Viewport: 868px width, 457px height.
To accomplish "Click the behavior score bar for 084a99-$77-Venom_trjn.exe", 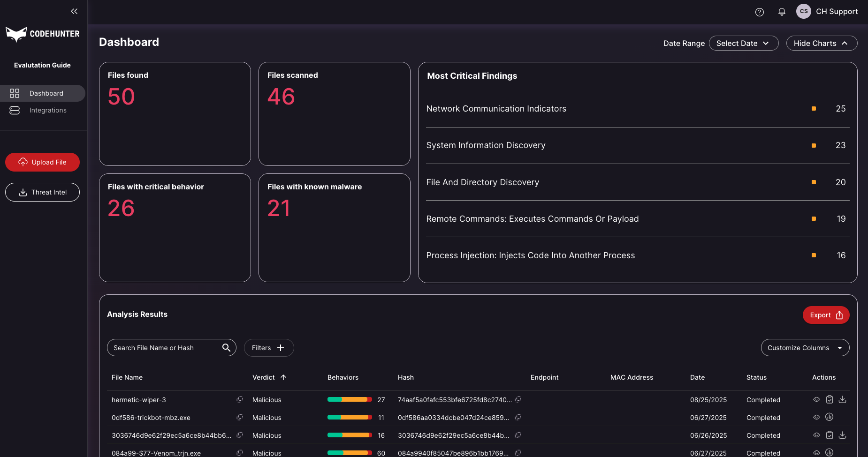I will tap(349, 453).
